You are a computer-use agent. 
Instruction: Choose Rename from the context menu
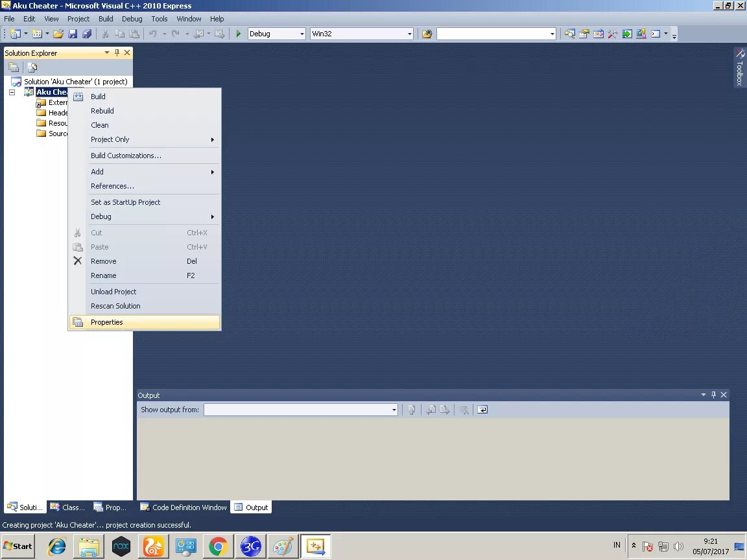point(145,275)
